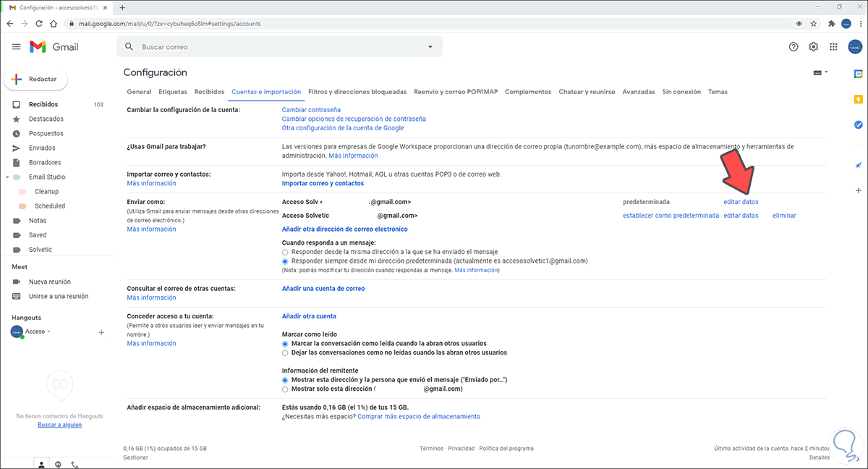Select reply from same address option
Screen dimensions: 868x469
coord(285,252)
